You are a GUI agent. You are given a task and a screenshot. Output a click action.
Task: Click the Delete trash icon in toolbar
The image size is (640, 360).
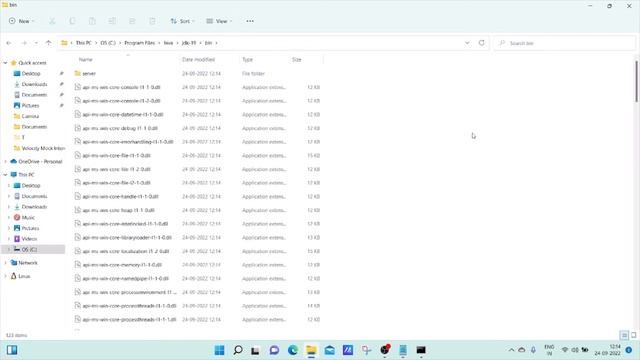click(x=152, y=21)
